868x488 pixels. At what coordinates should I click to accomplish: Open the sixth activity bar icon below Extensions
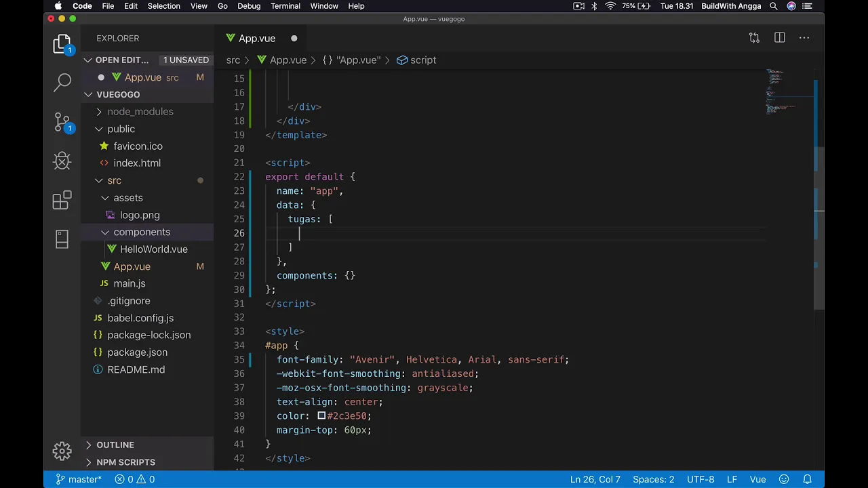coord(62,239)
